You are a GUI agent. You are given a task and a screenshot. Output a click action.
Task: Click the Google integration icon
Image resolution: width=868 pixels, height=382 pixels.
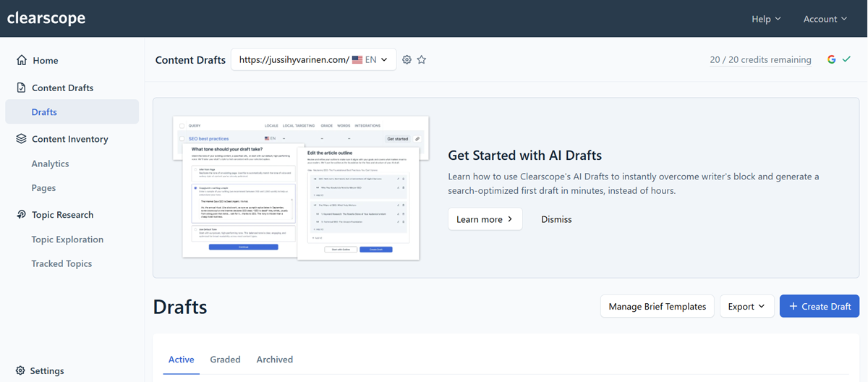pos(831,59)
